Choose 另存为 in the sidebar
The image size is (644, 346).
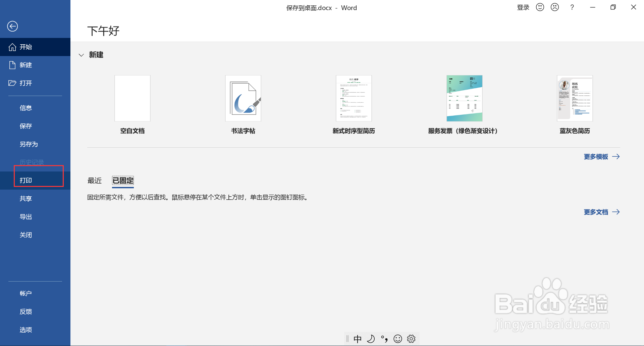[x=35, y=144]
